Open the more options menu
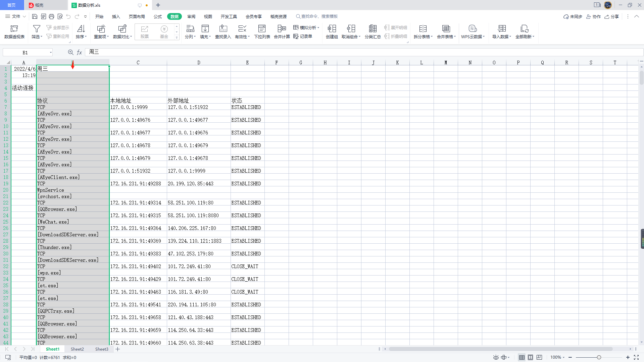The height and width of the screenshot is (362, 644). (x=628, y=16)
